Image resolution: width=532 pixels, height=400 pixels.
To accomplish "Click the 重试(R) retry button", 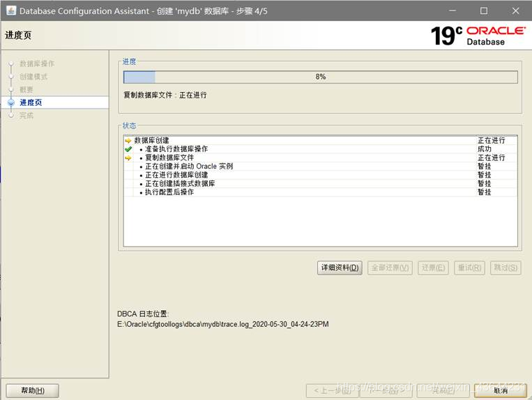I will [x=469, y=268].
